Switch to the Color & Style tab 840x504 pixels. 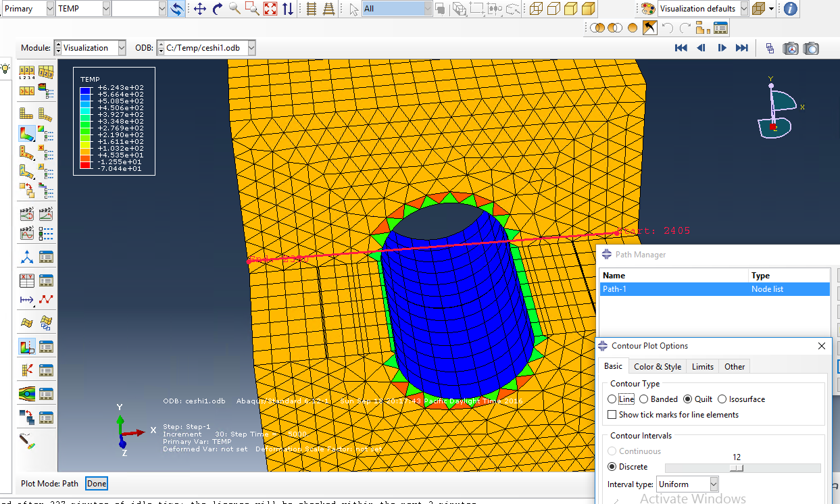tap(657, 367)
